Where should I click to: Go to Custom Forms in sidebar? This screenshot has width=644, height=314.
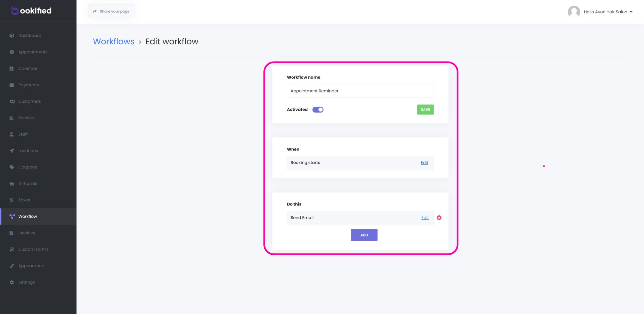point(33,249)
